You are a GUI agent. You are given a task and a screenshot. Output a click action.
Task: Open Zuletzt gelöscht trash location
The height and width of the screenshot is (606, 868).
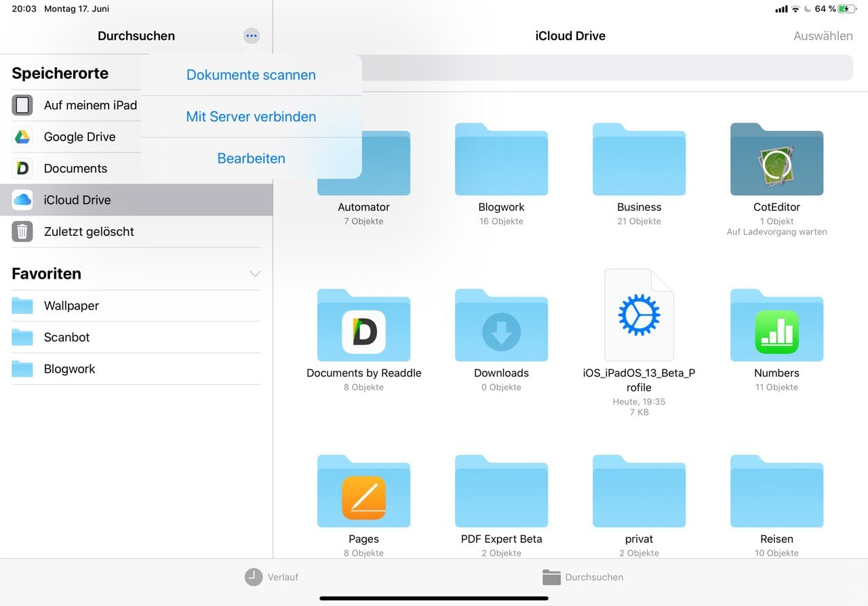pos(136,232)
